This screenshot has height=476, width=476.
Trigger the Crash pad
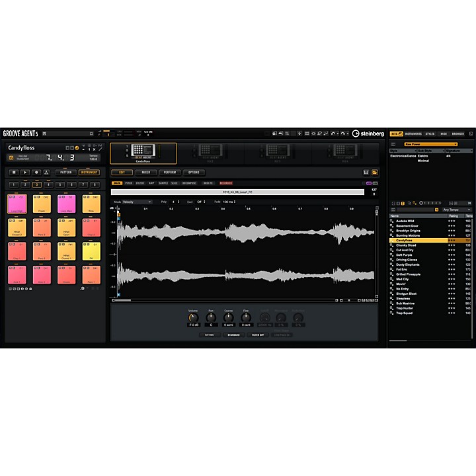(42, 204)
